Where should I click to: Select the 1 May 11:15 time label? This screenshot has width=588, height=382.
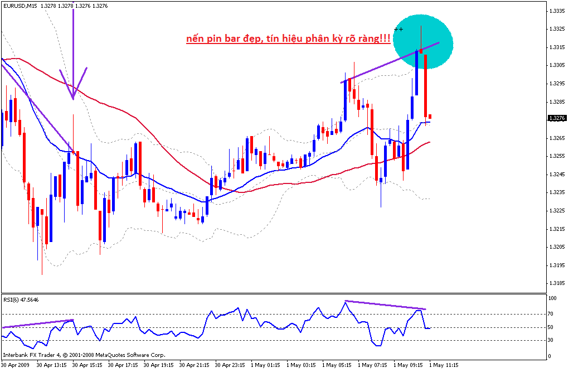[444, 365]
